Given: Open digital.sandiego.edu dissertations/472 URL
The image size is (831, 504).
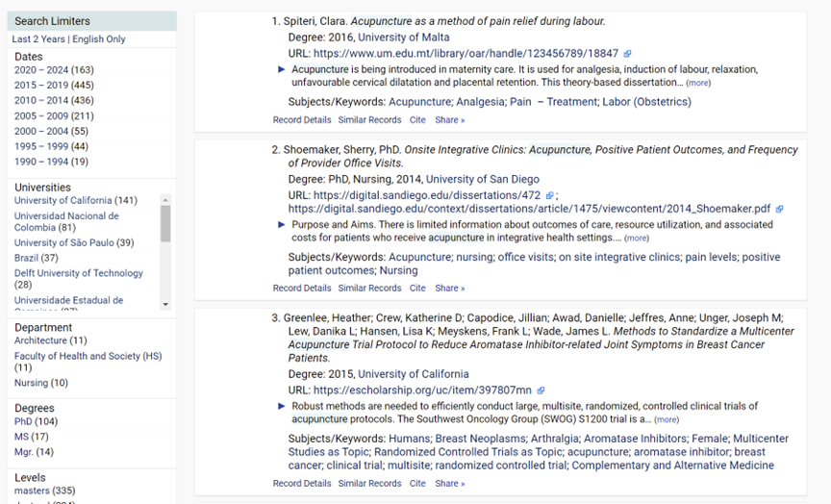Looking at the screenshot, I should pos(427,195).
